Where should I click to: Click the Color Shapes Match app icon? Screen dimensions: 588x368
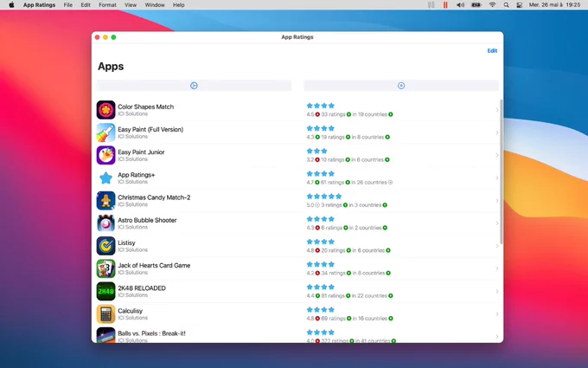pos(105,110)
